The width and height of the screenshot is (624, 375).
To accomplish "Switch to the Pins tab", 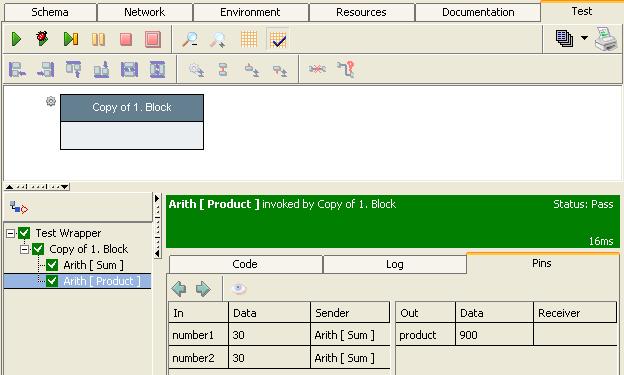I will point(542,263).
